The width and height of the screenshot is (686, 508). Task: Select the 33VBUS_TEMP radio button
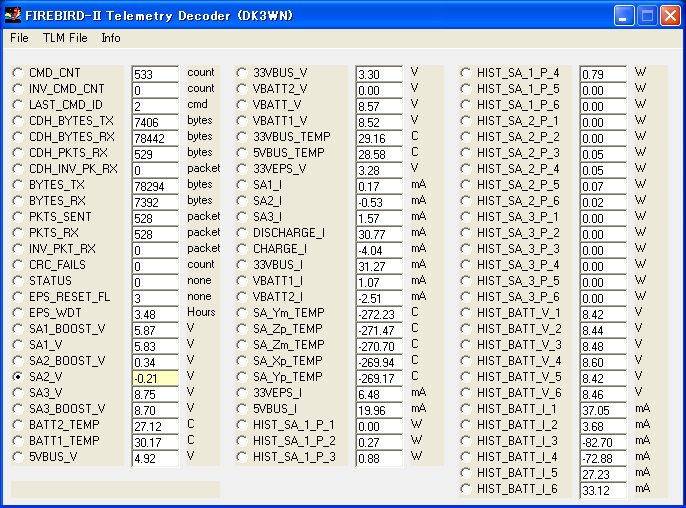click(242, 137)
